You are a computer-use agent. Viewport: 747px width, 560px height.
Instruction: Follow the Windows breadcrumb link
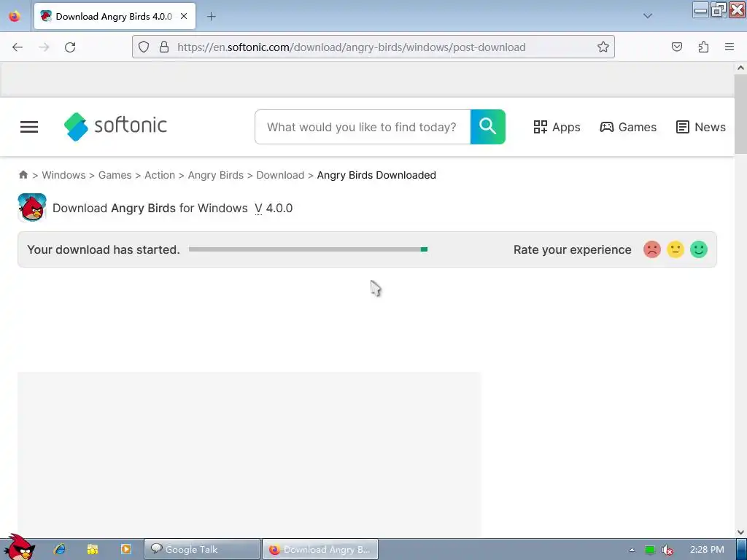[x=64, y=175]
